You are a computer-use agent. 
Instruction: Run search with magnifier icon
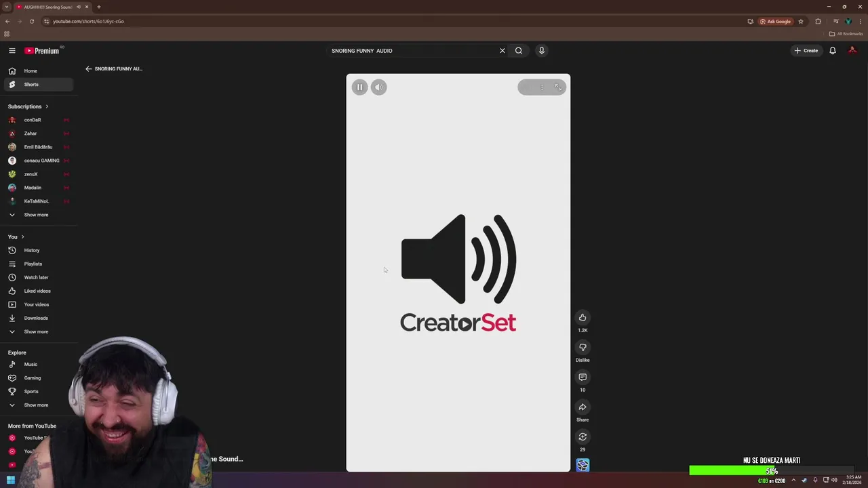point(519,51)
